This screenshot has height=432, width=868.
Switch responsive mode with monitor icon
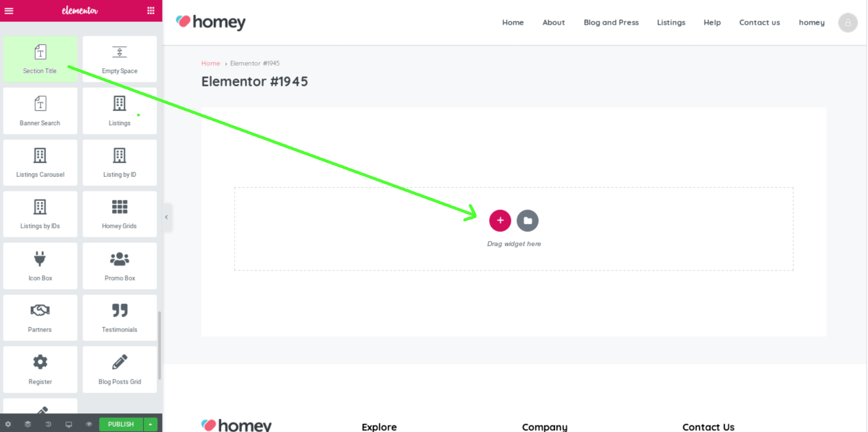pyautogui.click(x=69, y=424)
